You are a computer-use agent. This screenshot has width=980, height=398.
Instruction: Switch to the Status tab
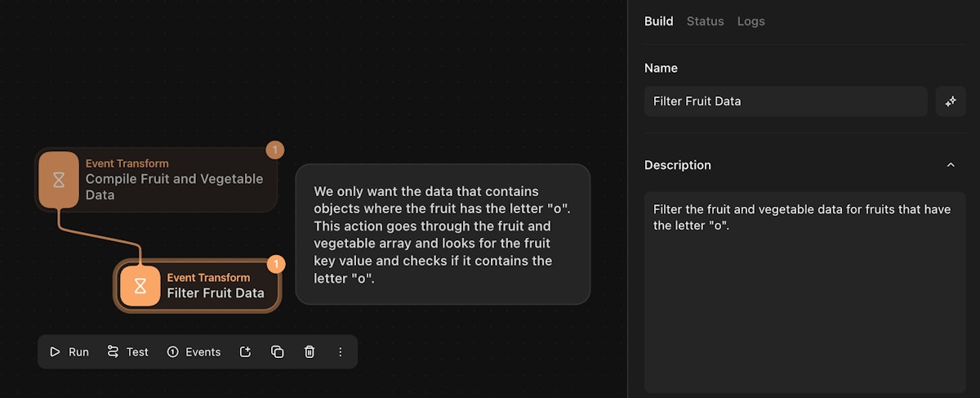705,21
